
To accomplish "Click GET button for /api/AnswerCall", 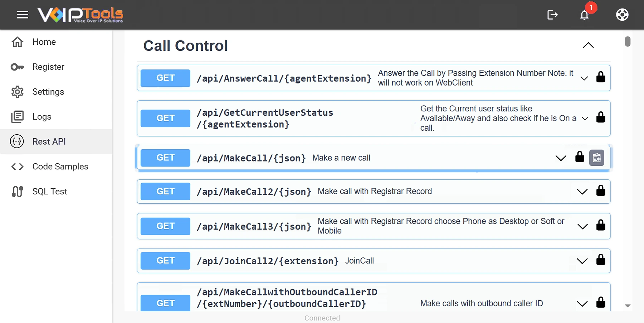I will [165, 78].
